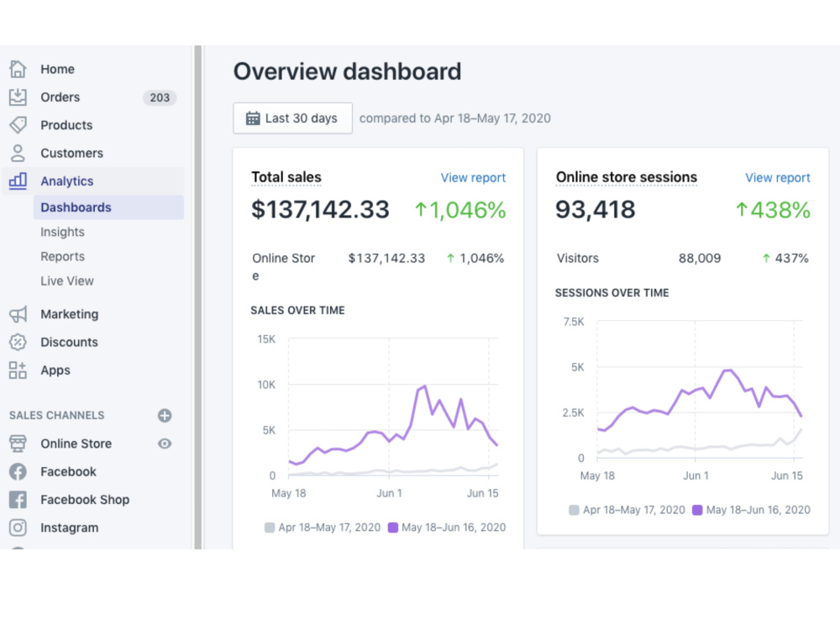Select Analytics in the sidebar
This screenshot has width=840, height=630.
[x=67, y=181]
